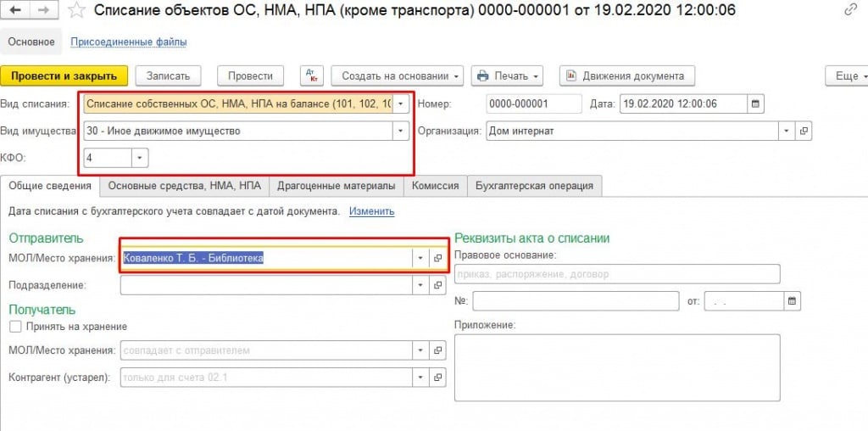
Task: Expand Организация dropdown list
Action: pos(787,132)
